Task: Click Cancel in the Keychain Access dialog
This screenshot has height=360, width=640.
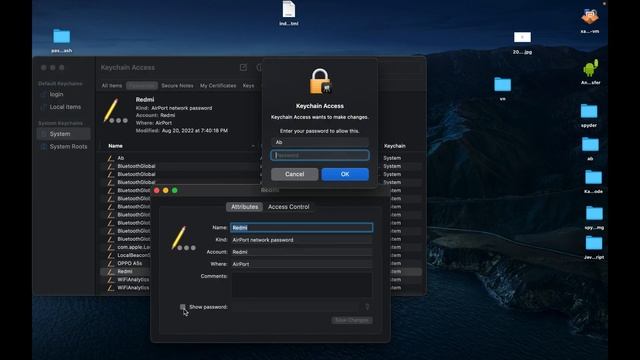Action: (x=295, y=174)
